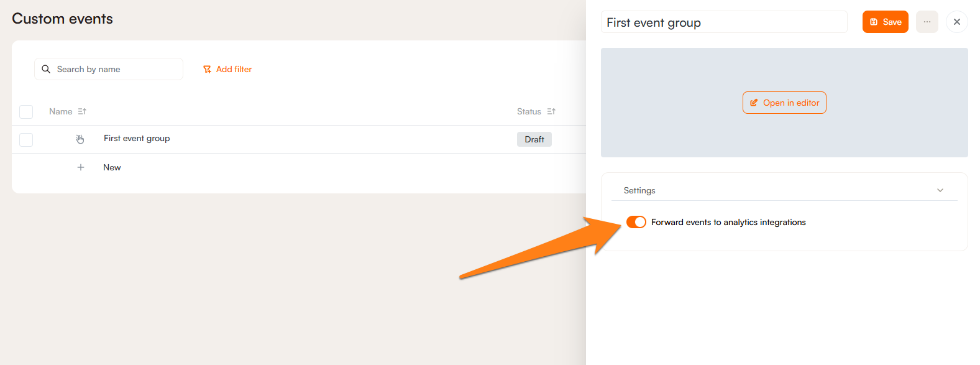Check the First event group row checkbox

click(26, 139)
